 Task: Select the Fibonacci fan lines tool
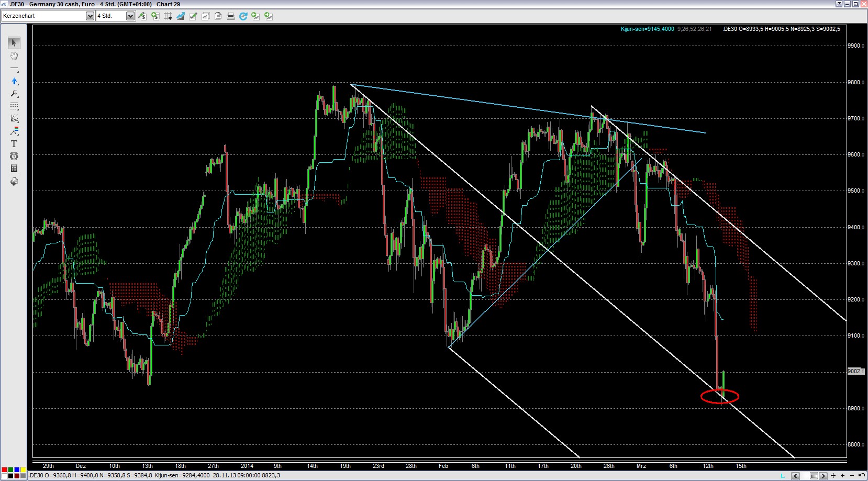click(x=14, y=118)
